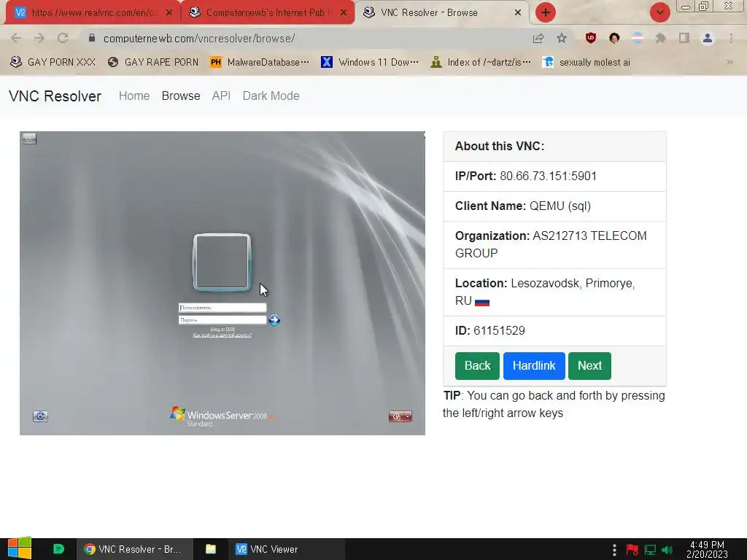Switch to VNC Resolver Chrome taskbar button
Image resolution: width=747 pixels, height=560 pixels.
tap(134, 549)
